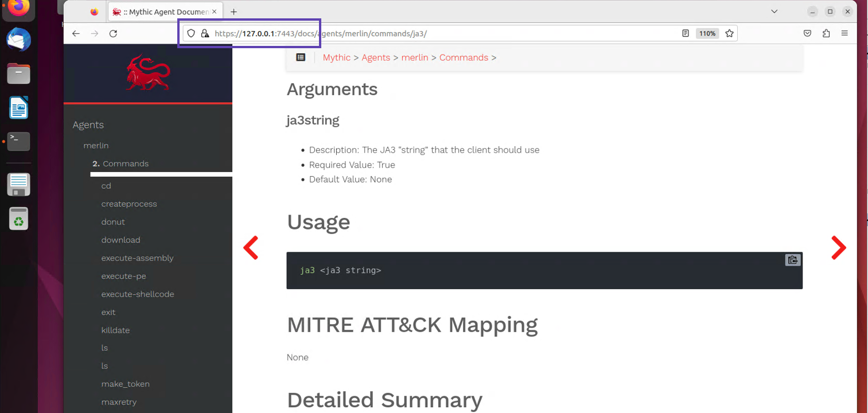Click the Agents breadcrumb link
Image resolution: width=868 pixels, height=413 pixels.
pos(376,57)
